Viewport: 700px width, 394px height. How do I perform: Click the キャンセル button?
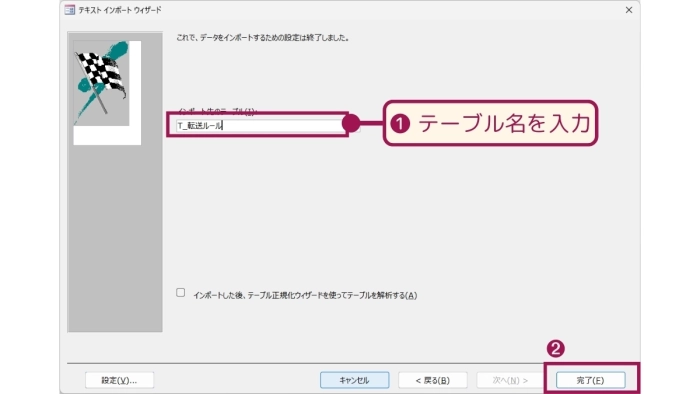click(354, 380)
